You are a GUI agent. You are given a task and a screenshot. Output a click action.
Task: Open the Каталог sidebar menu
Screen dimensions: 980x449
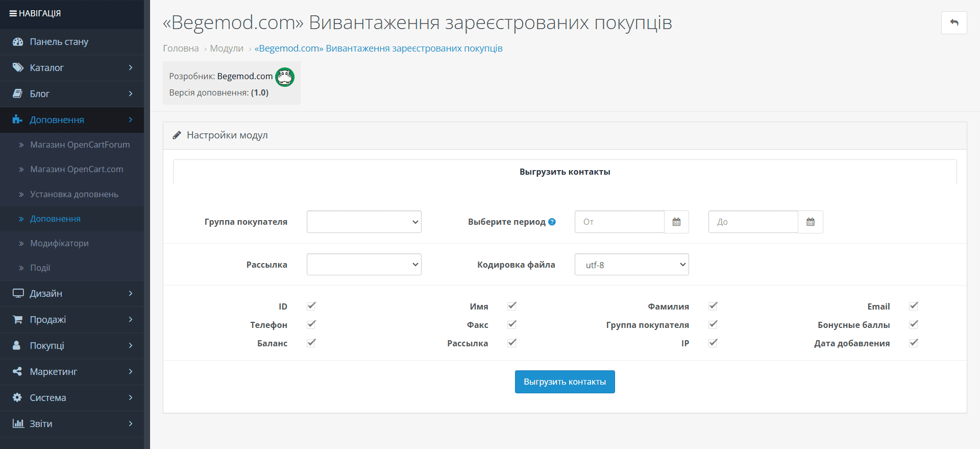(x=72, y=68)
